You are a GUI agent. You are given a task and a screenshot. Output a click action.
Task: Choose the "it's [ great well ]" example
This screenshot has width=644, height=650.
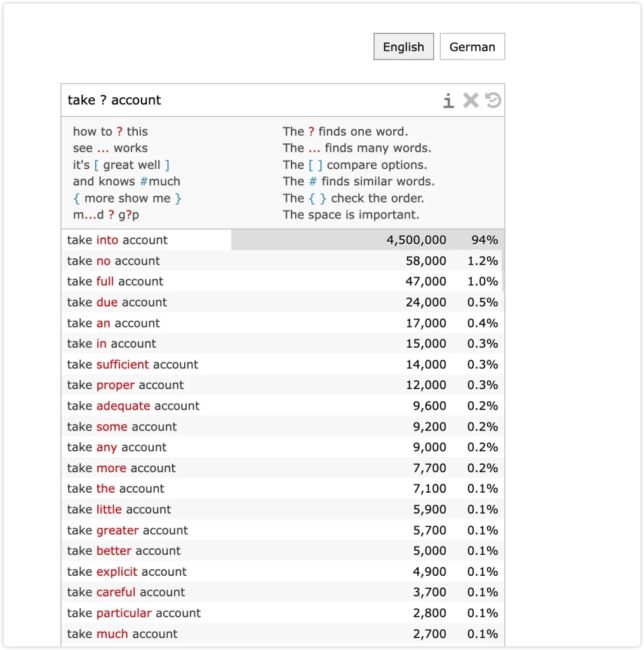[121, 165]
